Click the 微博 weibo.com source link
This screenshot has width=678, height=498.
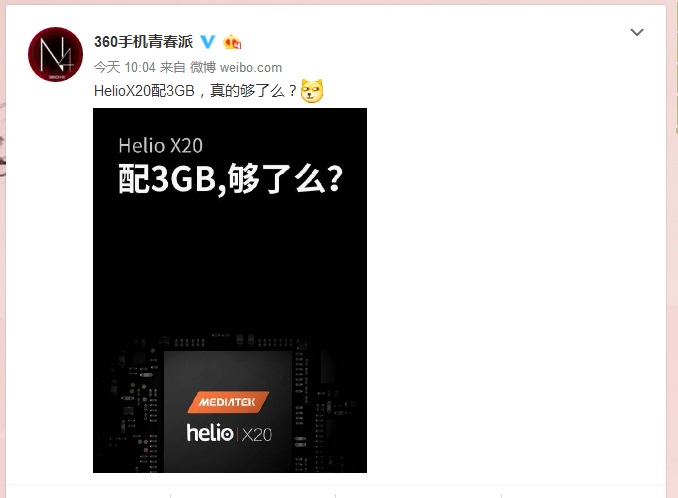[236, 67]
